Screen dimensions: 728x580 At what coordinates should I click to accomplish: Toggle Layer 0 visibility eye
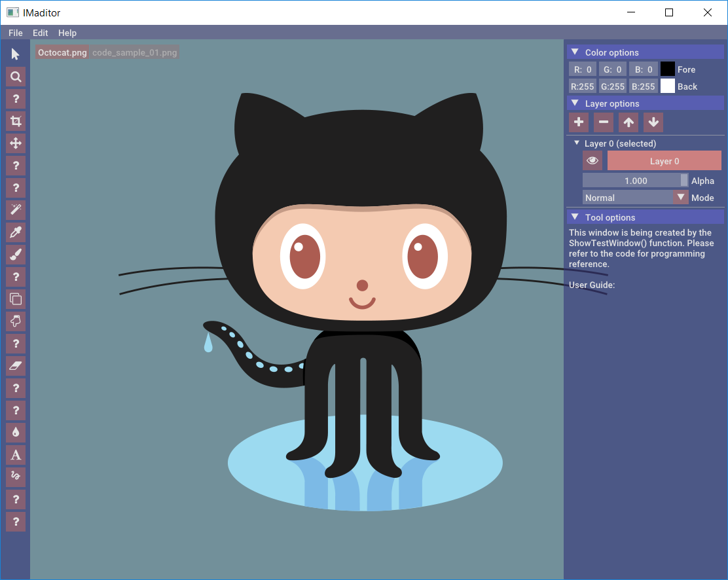point(592,160)
